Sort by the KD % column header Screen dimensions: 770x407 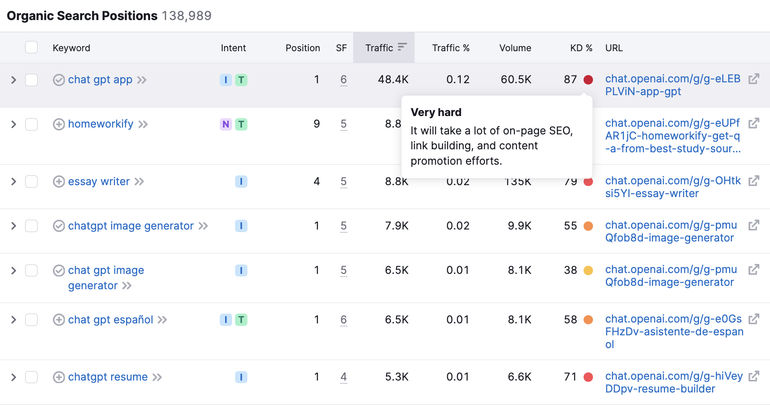(x=581, y=48)
